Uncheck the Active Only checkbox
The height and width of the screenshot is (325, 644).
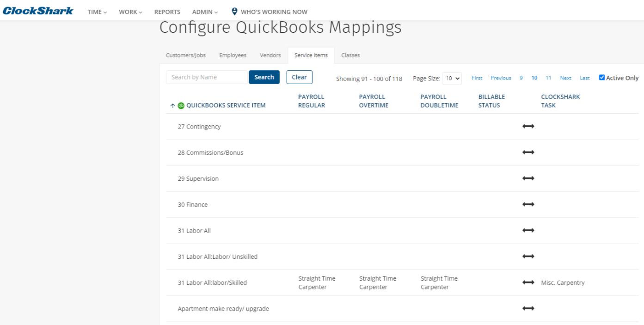tap(602, 78)
